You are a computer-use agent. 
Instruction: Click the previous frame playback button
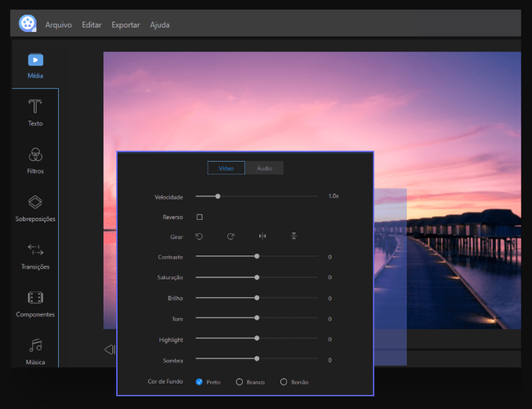point(110,349)
